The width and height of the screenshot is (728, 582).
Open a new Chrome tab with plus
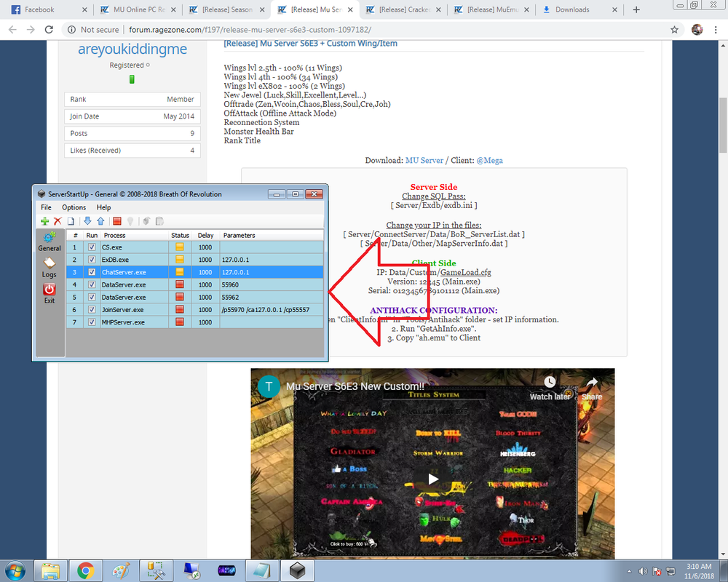tap(636, 9)
